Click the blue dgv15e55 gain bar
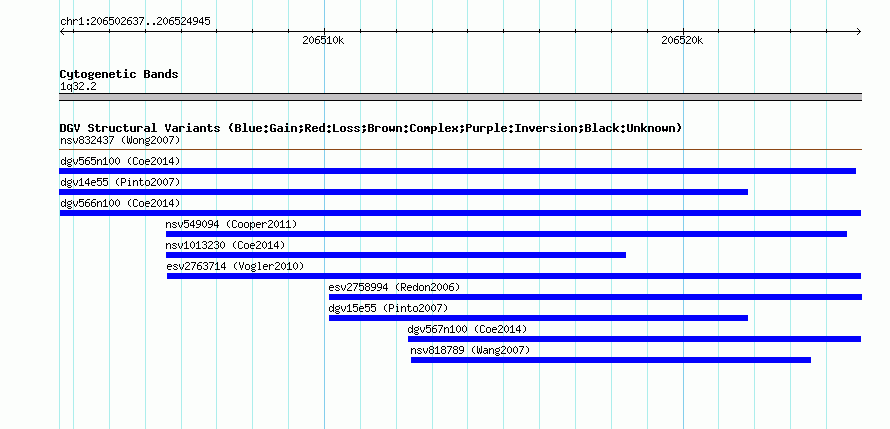The image size is (890, 429). tap(538, 318)
